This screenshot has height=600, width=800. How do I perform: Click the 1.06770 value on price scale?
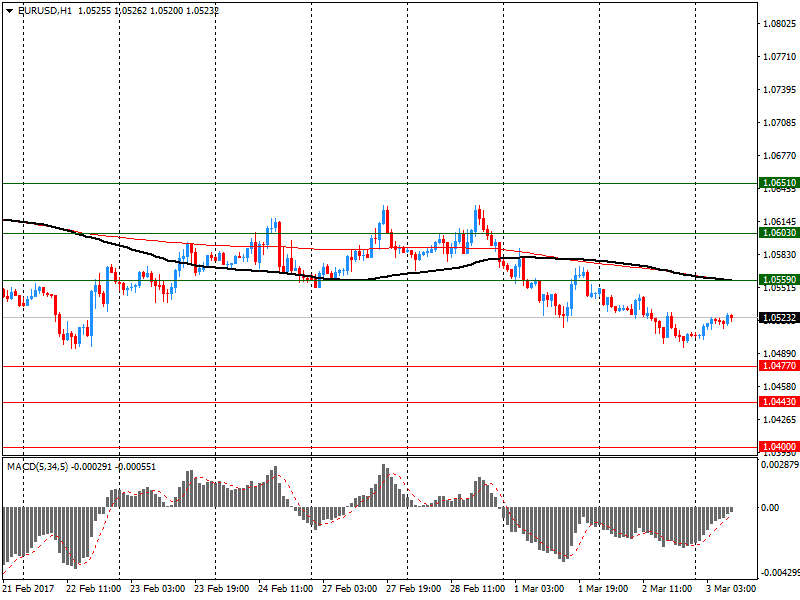coord(778,156)
